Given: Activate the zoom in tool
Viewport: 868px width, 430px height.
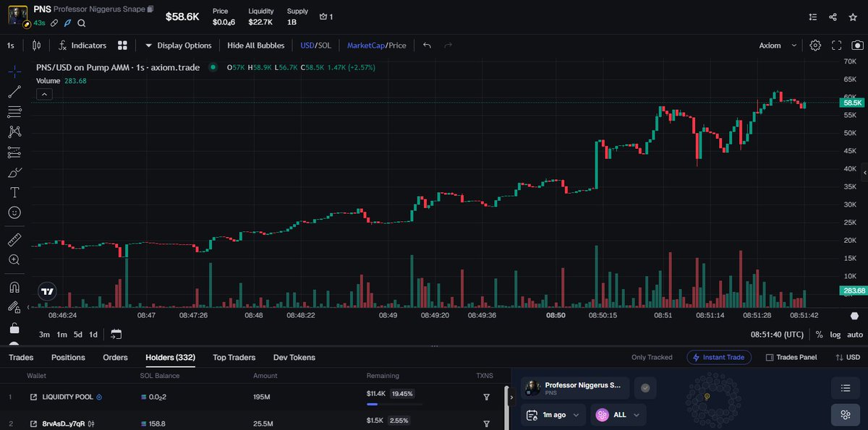Looking at the screenshot, I should [14, 259].
